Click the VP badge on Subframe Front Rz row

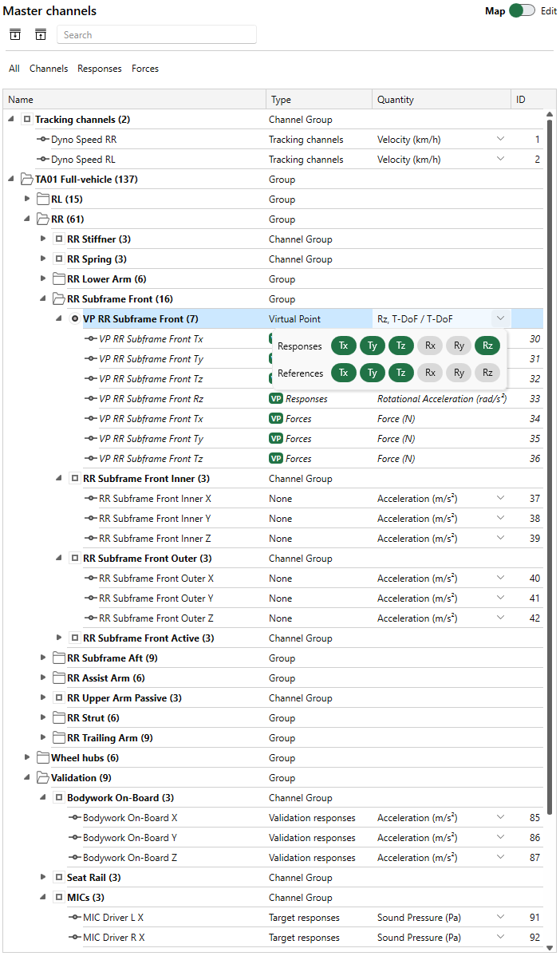[x=276, y=399]
